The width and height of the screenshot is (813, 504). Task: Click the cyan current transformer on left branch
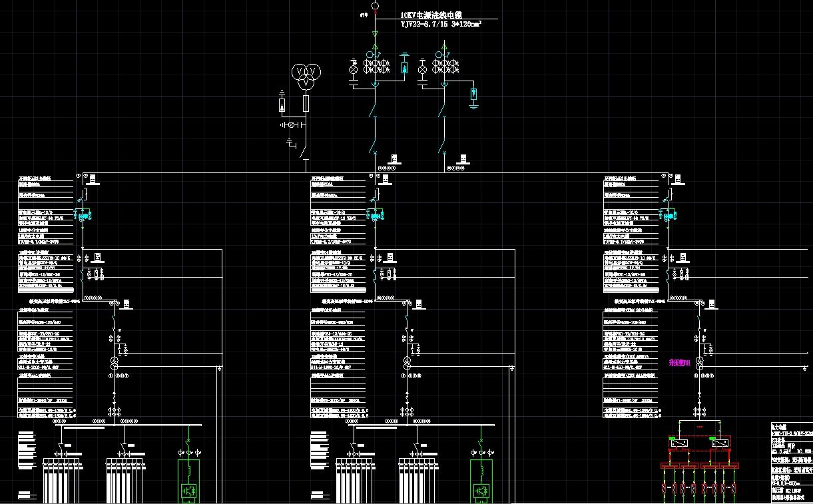83,216
